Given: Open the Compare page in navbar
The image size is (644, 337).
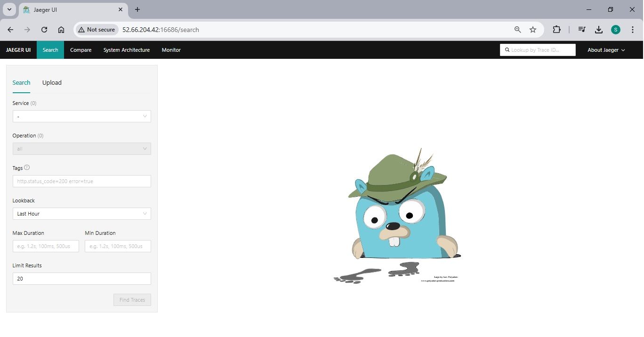Looking at the screenshot, I should coord(80,50).
